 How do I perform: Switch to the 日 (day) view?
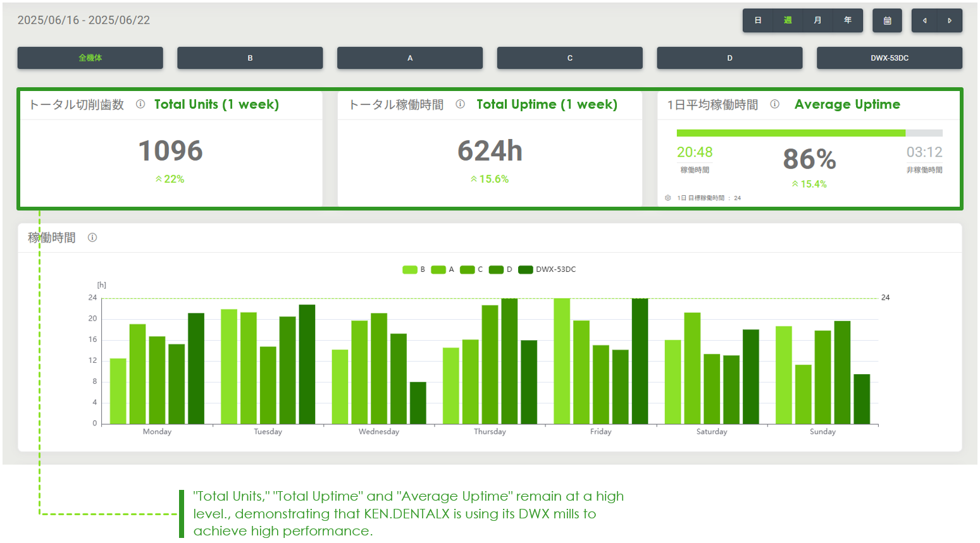coord(757,20)
